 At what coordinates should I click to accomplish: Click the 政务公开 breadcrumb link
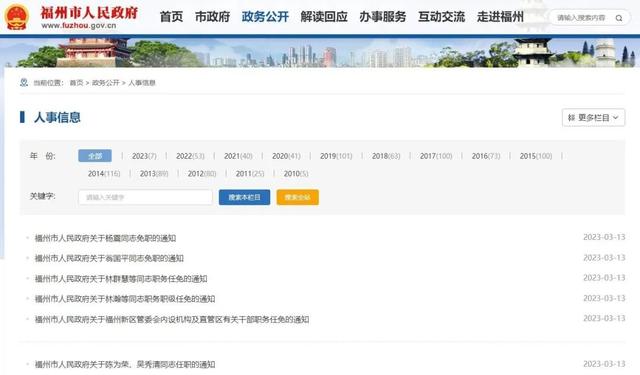click(106, 83)
